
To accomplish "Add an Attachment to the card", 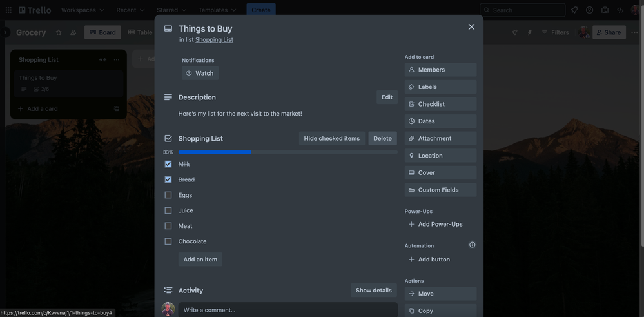I will 440,138.
